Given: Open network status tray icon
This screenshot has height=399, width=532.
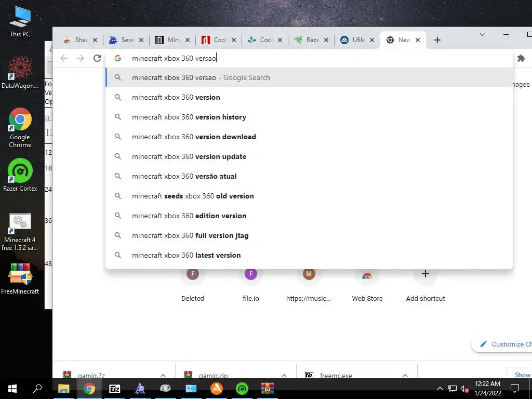Looking at the screenshot, I should coord(453,389).
